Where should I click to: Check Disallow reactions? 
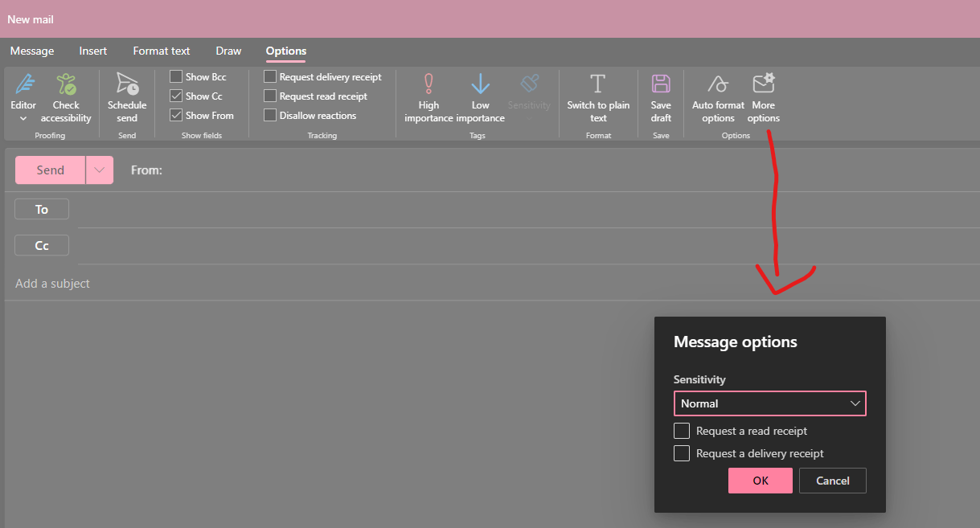point(270,115)
